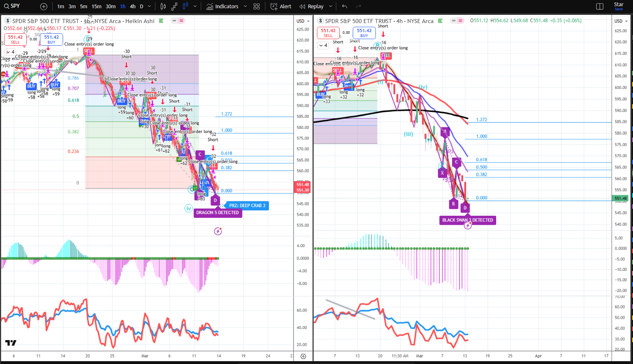
Task: Open the USD currency dropdown on left chart
Action: [x=302, y=21]
